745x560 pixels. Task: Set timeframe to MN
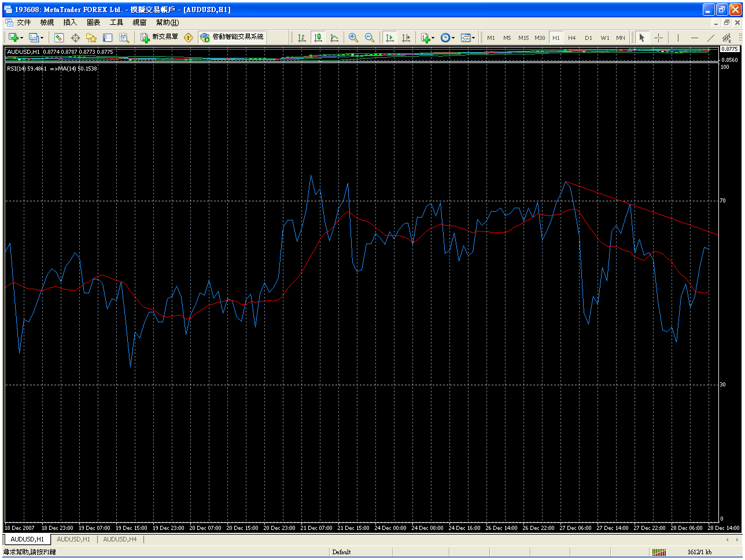tap(621, 38)
